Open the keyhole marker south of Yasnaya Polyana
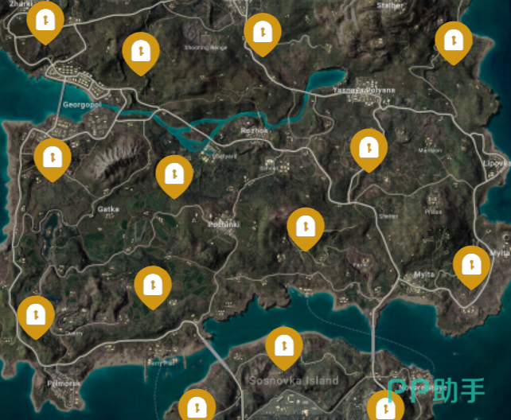The width and height of the screenshot is (511, 420). (x=369, y=147)
